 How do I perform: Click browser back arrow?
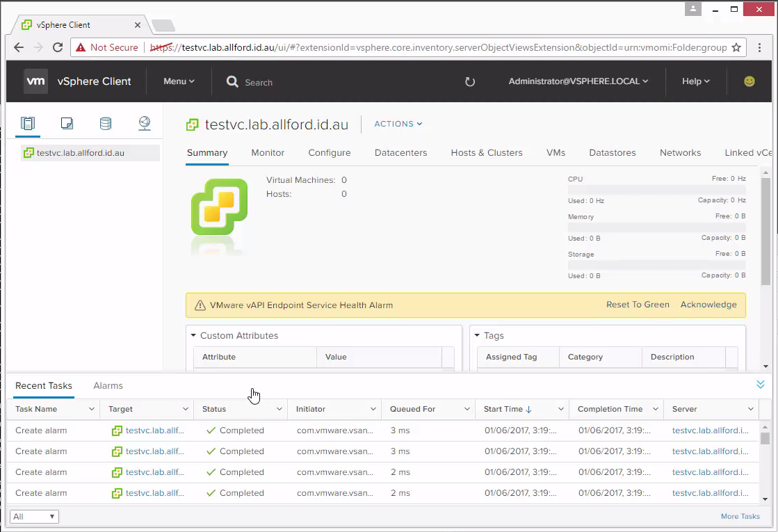[19, 47]
